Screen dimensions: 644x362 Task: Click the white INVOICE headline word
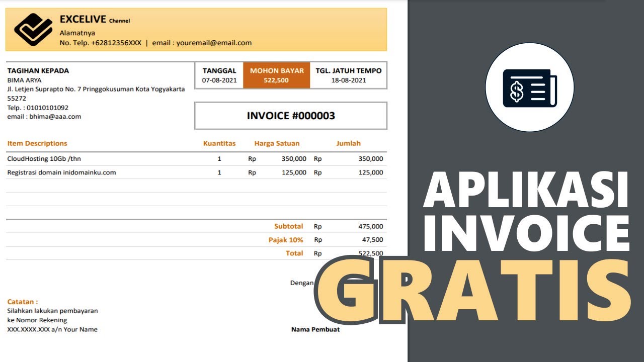pos(526,234)
